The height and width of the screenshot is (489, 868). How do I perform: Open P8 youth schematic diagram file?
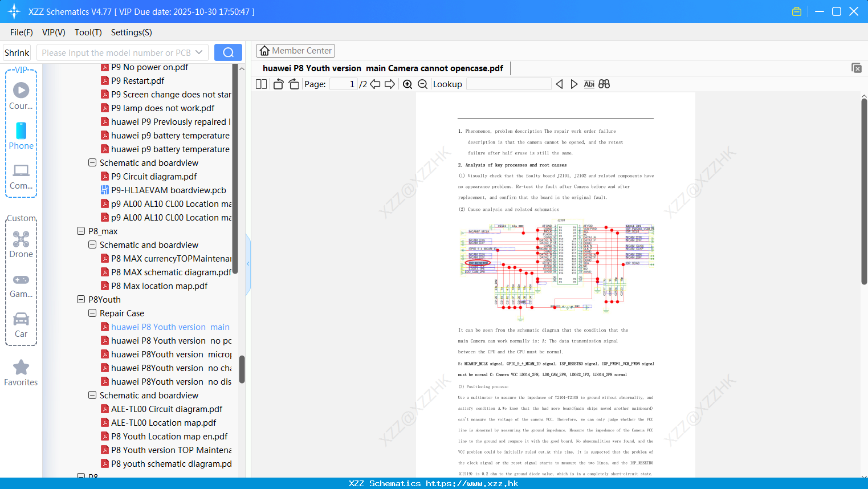tap(166, 464)
